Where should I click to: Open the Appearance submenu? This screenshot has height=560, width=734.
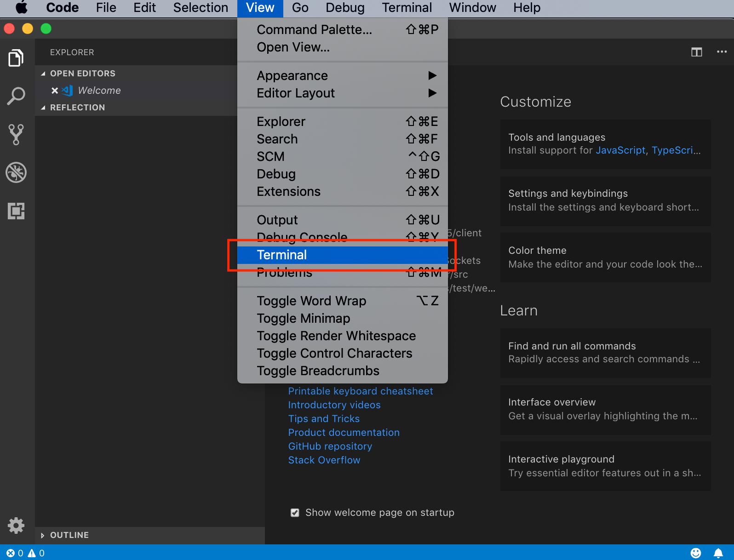click(x=343, y=75)
